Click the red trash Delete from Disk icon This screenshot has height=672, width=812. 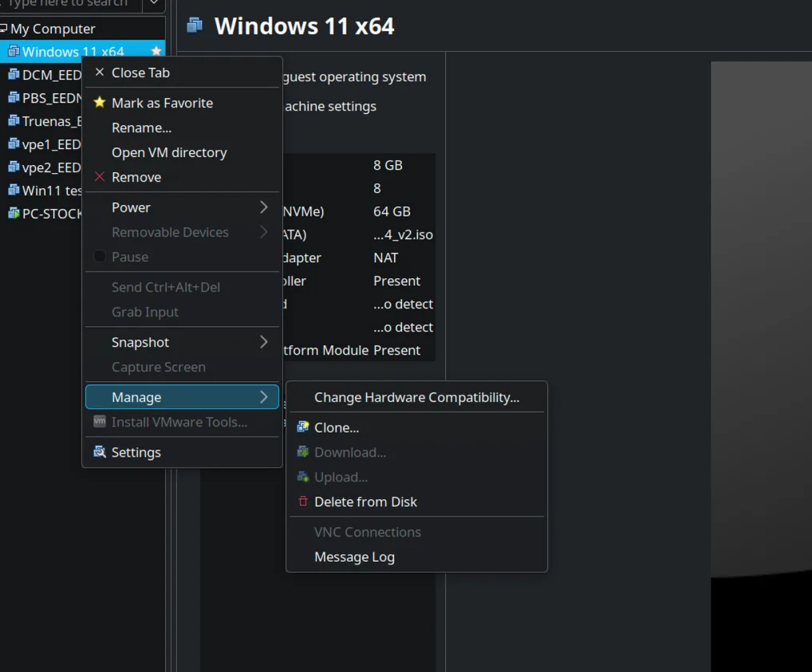(303, 501)
